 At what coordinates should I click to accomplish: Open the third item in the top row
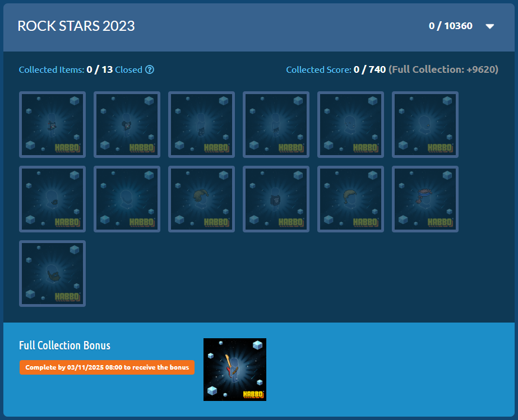(202, 125)
